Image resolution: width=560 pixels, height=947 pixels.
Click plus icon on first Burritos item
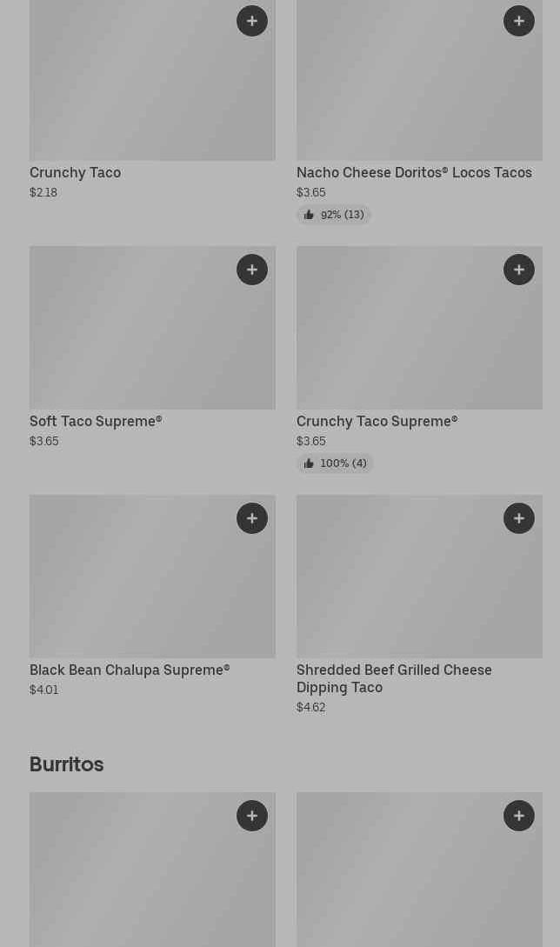[252, 816]
